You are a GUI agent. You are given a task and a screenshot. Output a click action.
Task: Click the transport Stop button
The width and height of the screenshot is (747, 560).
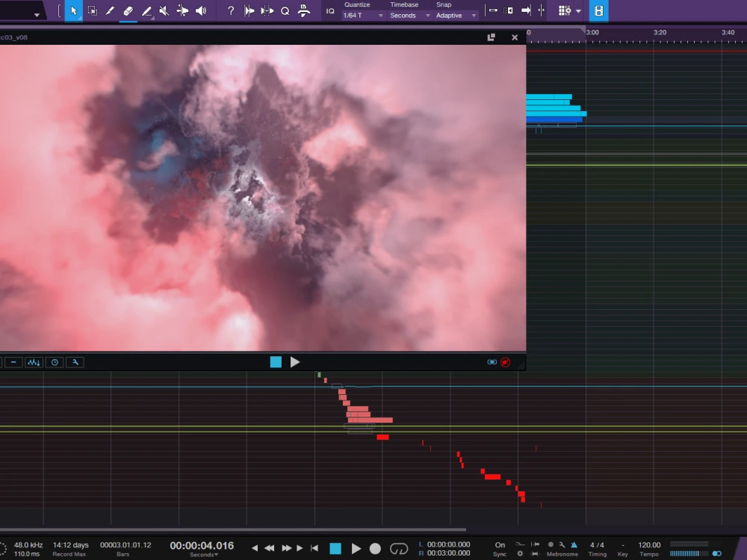tap(335, 549)
